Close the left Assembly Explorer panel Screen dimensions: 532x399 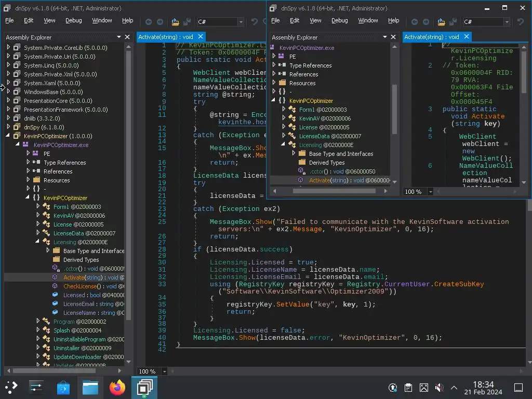pyautogui.click(x=127, y=37)
